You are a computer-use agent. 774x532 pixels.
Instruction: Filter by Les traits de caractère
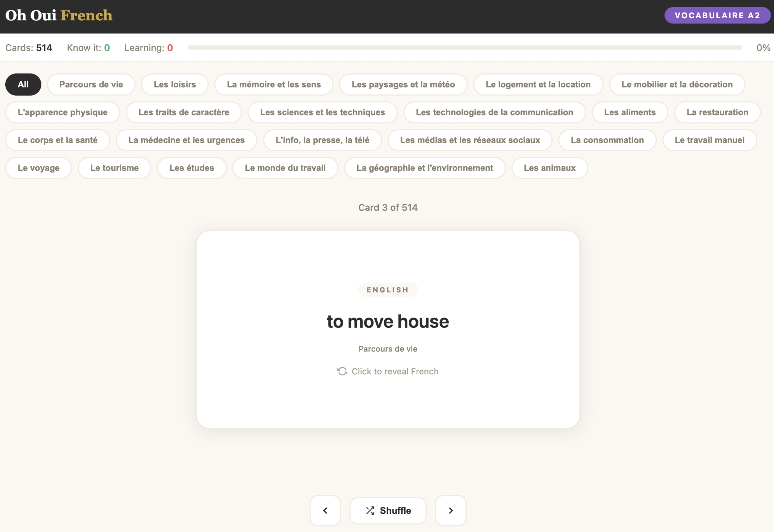tap(184, 112)
